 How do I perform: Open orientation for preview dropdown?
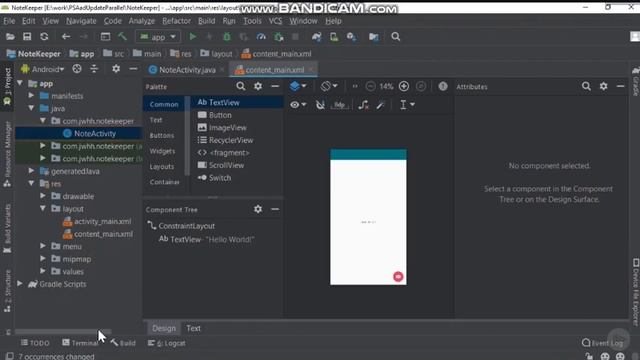(x=329, y=86)
